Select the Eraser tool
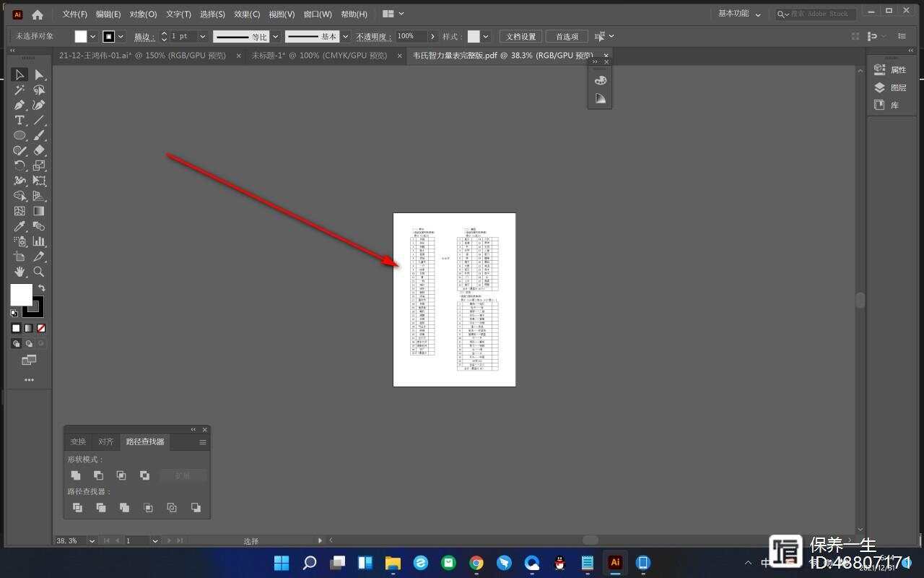Viewport: 924px width, 578px height. point(39,151)
